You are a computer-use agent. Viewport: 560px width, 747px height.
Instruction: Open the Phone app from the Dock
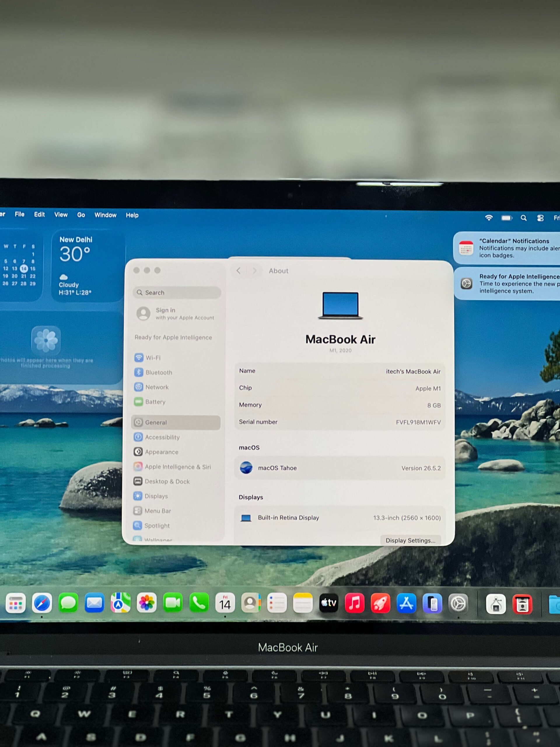click(x=199, y=603)
